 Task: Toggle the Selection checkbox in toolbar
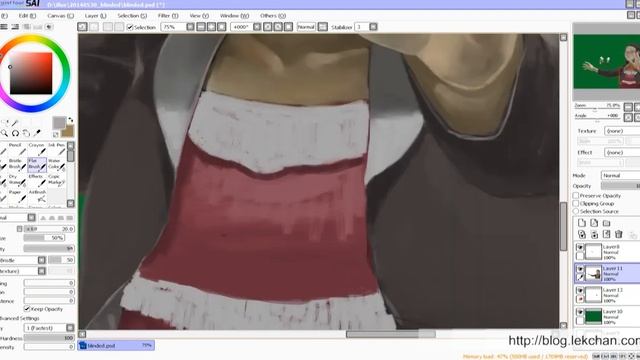130,27
